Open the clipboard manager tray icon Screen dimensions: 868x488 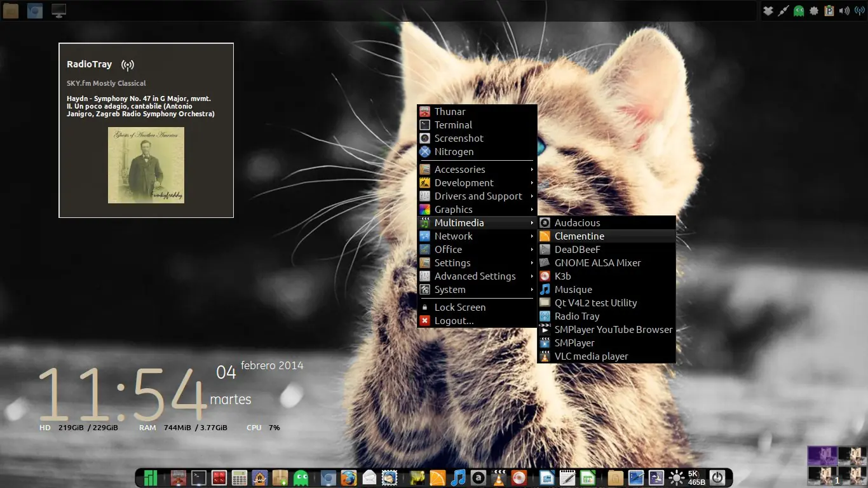(x=829, y=11)
